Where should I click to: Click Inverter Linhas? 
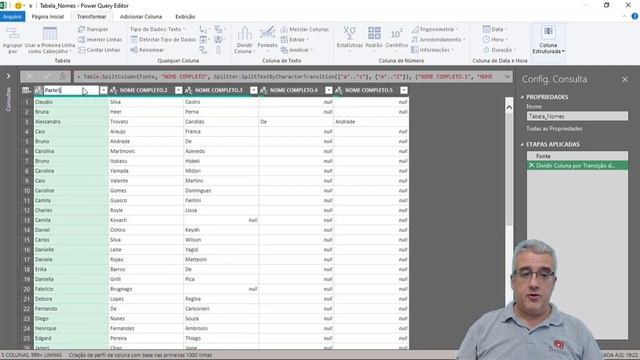pos(100,40)
